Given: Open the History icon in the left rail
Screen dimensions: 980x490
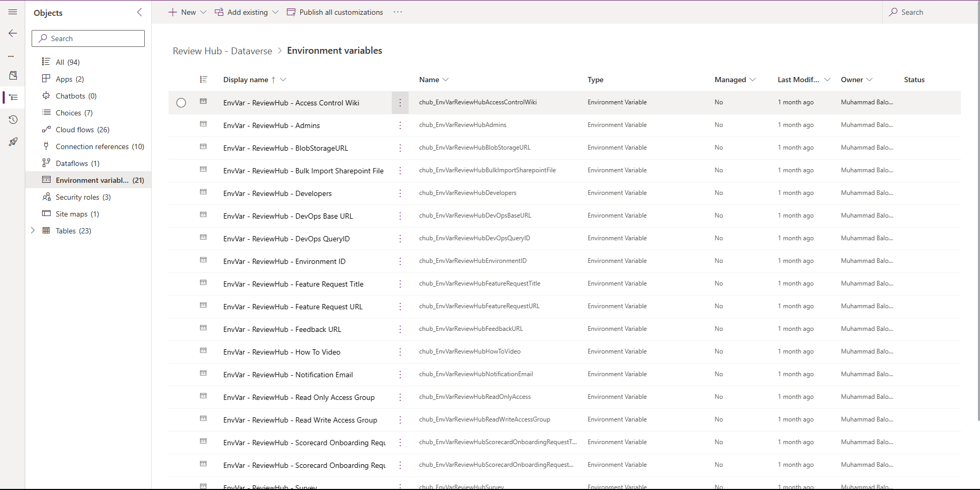Looking at the screenshot, I should [x=13, y=120].
